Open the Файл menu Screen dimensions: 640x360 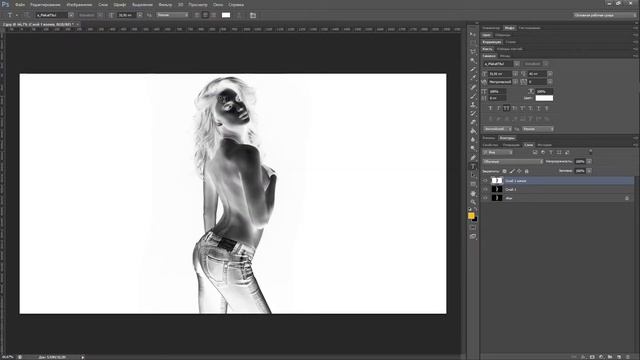coord(20,5)
